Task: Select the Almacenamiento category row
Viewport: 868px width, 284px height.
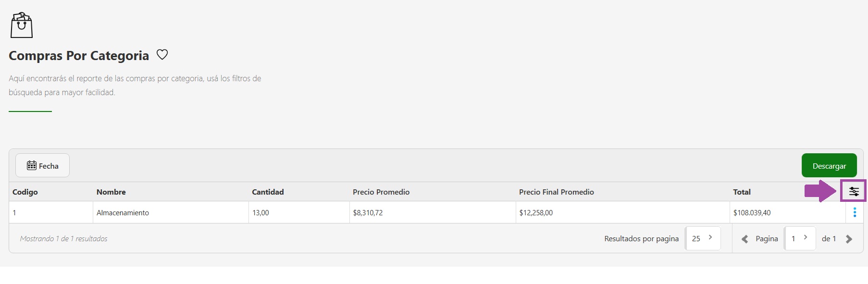Action: [x=123, y=213]
